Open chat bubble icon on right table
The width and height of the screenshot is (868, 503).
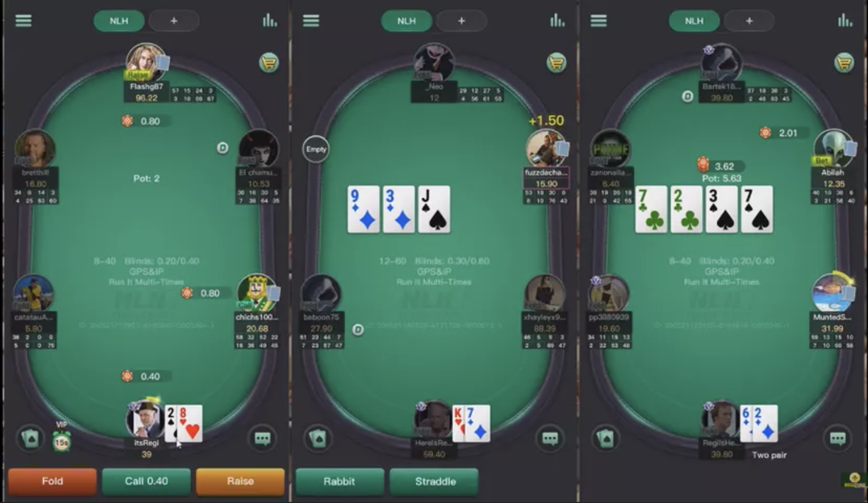click(838, 438)
